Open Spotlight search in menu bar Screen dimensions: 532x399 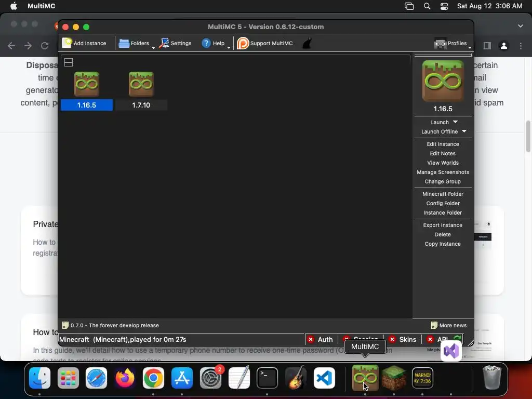[x=427, y=6]
